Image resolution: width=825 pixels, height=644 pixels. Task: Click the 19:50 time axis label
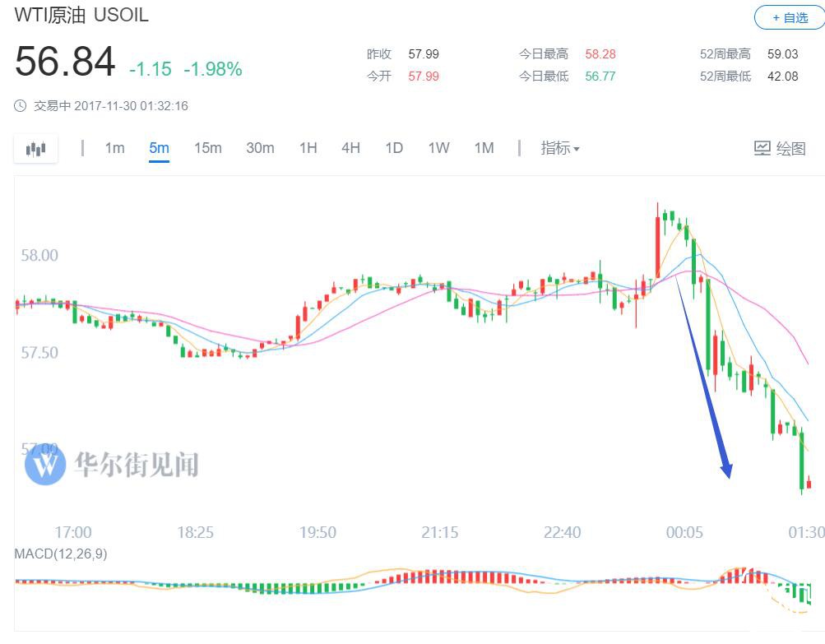click(317, 532)
